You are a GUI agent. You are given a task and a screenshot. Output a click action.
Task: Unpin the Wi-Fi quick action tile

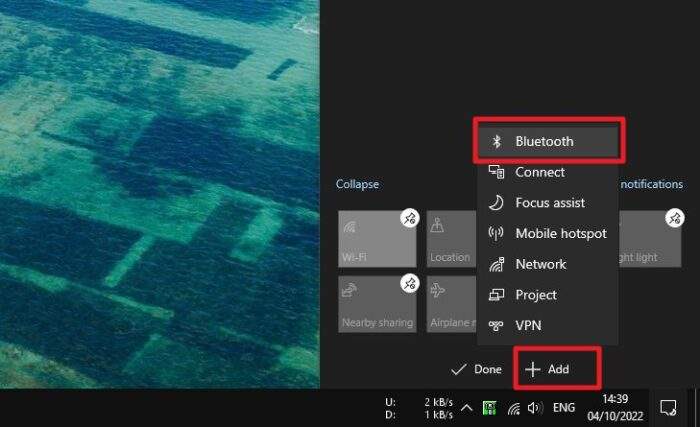[409, 218]
